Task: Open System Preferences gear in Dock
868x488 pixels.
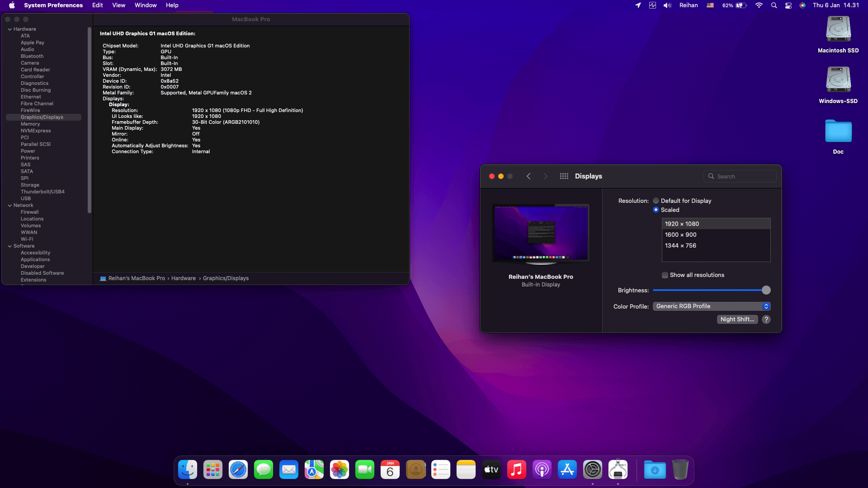Action: (593, 470)
